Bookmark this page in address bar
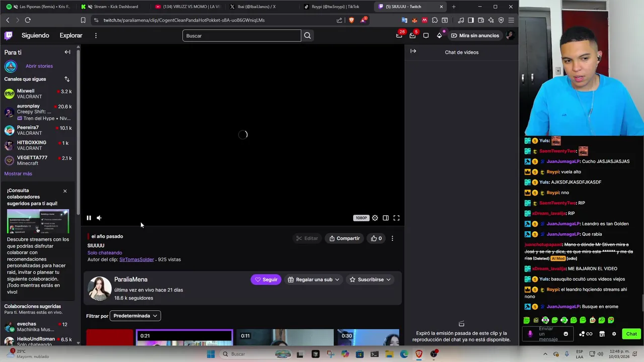This screenshot has height=362, width=644. click(83, 20)
